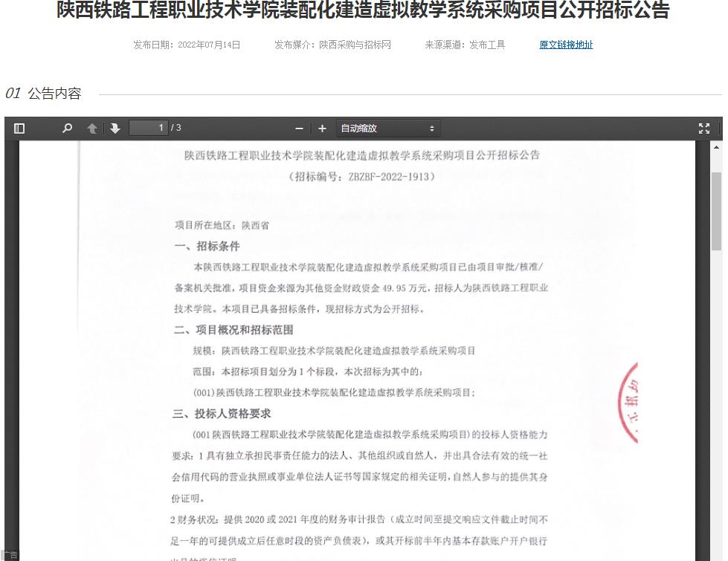The image size is (728, 561).
Task: Click the 一、招标条件 heading
Action: point(207,247)
